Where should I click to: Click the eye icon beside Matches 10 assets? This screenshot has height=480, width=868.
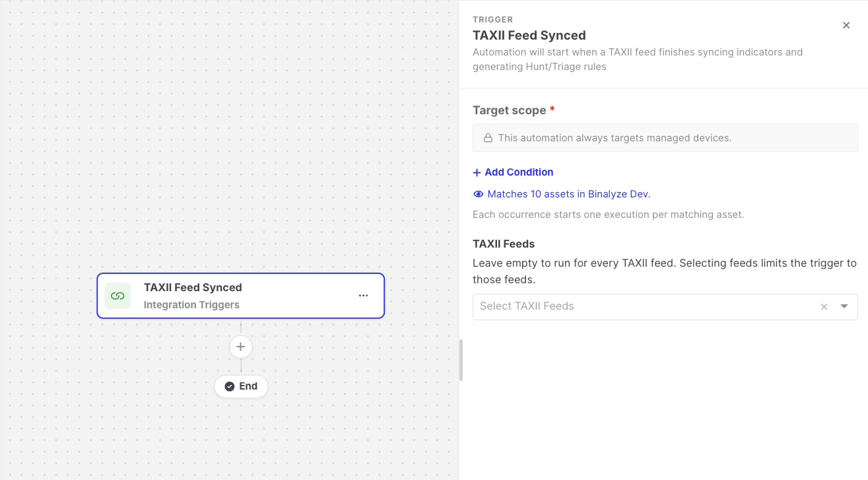click(479, 194)
